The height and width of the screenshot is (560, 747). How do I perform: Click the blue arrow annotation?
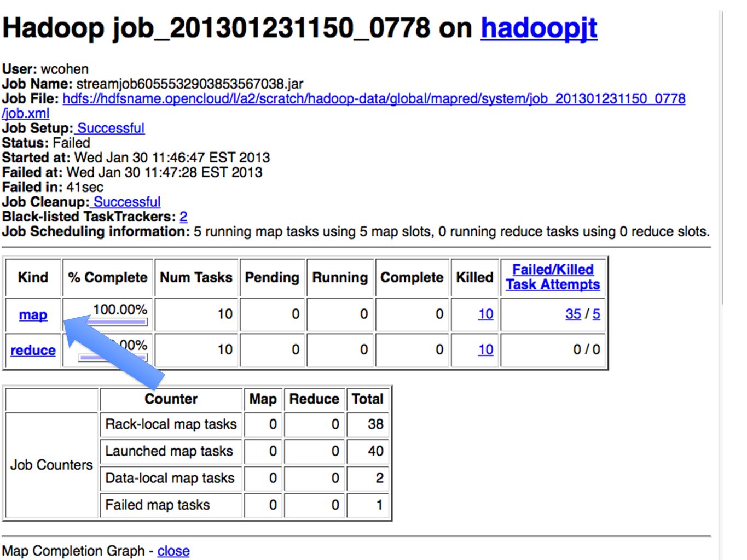click(114, 351)
